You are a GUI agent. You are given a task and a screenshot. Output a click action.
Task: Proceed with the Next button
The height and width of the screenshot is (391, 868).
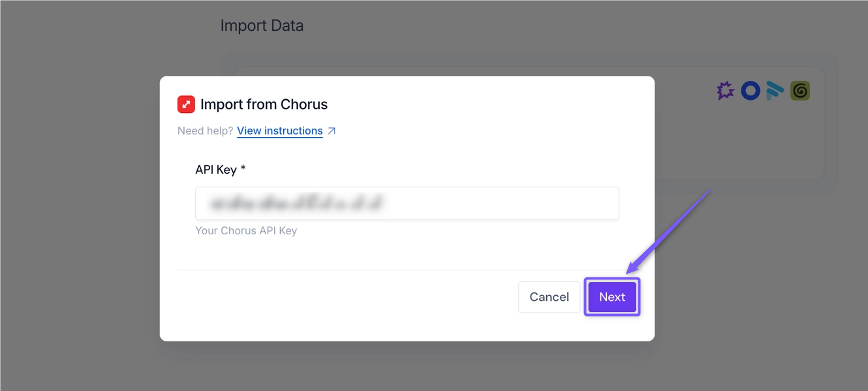(612, 297)
